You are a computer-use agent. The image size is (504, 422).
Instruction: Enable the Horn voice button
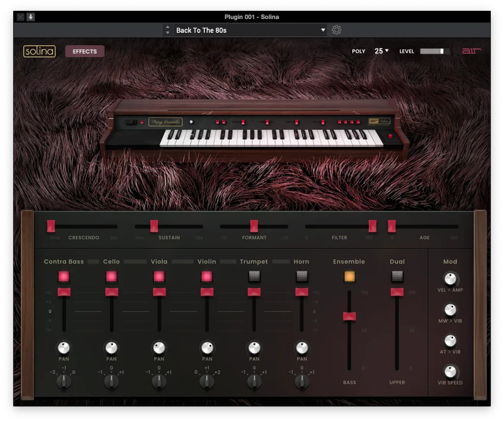[301, 276]
